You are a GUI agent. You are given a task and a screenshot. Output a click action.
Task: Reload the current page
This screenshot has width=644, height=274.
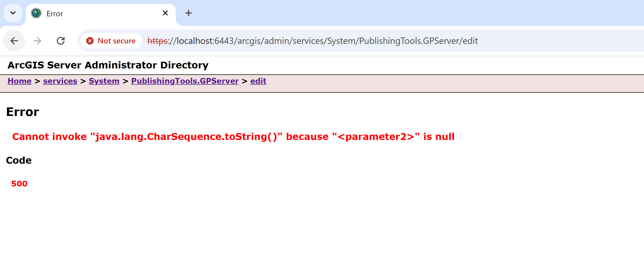tap(61, 41)
